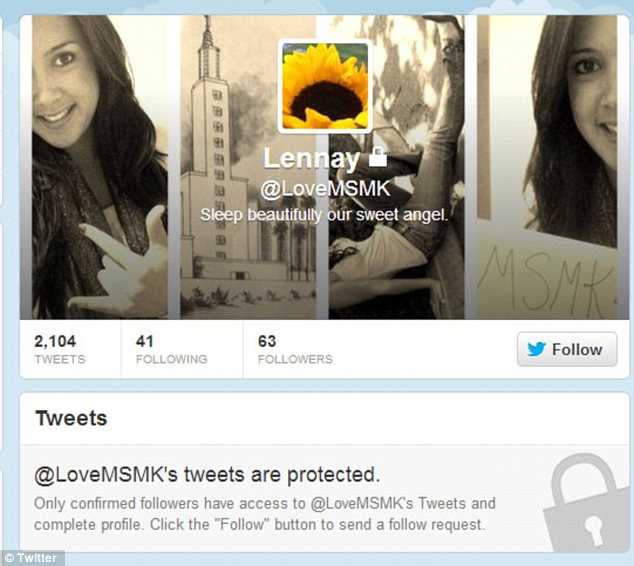Click the smiling woman photo on the left

(x=100, y=167)
